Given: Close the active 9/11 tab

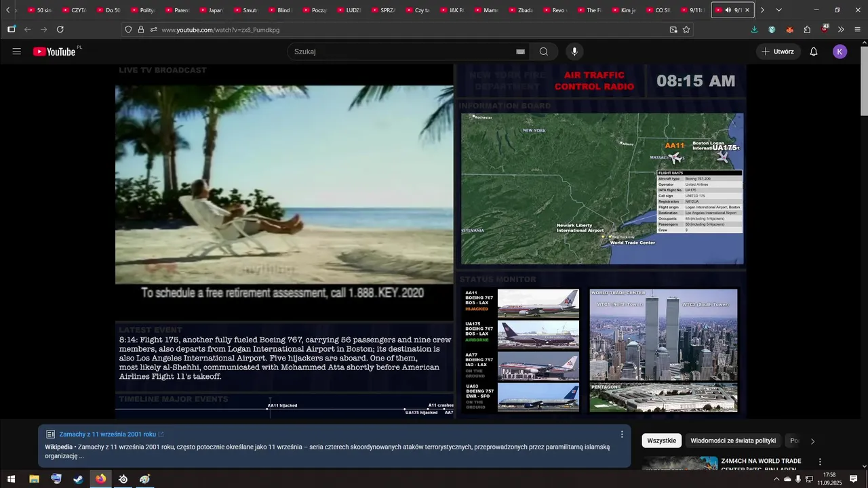Looking at the screenshot, I should (747, 10).
